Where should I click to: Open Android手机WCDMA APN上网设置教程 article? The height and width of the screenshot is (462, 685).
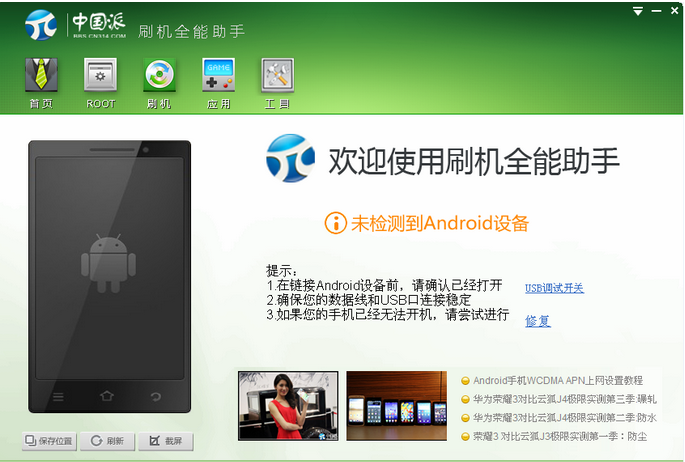pos(558,380)
